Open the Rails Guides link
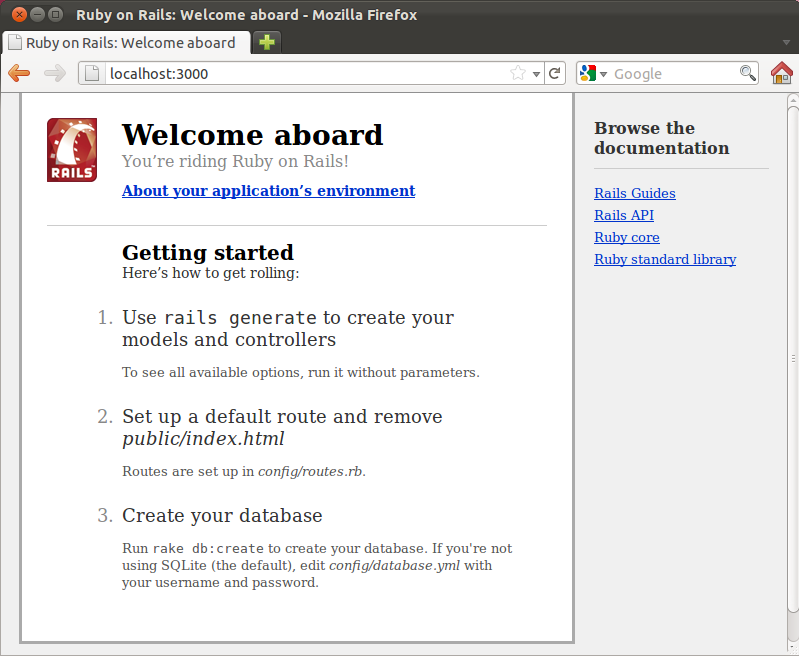Image resolution: width=799 pixels, height=656 pixels. (x=635, y=193)
